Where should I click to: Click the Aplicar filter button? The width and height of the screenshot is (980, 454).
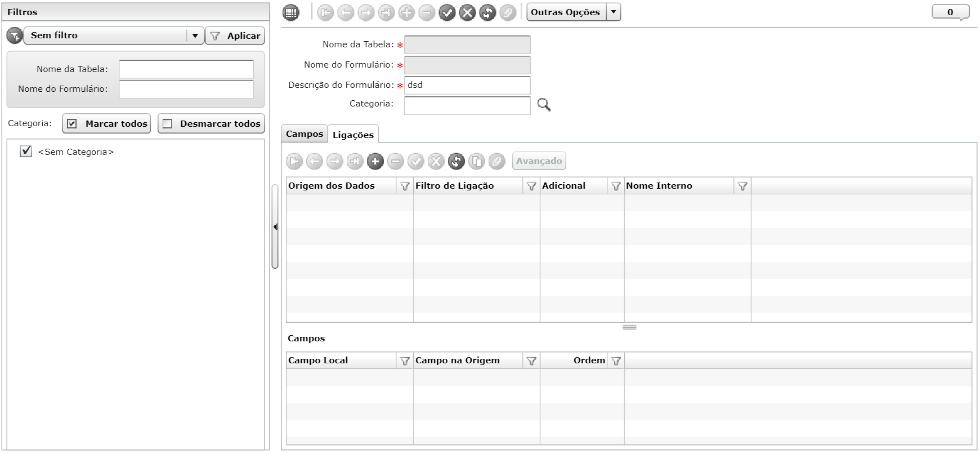[x=235, y=35]
